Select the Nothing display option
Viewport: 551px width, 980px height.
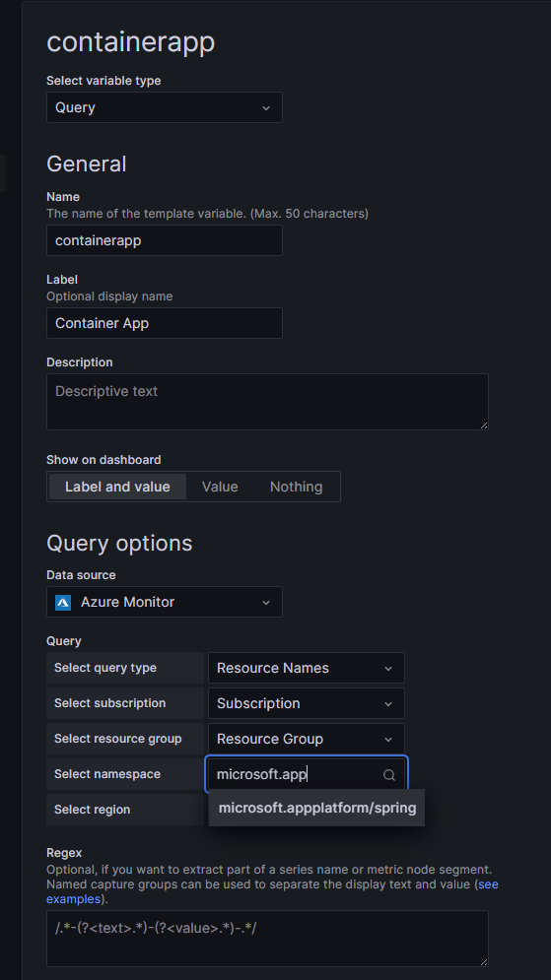click(297, 487)
